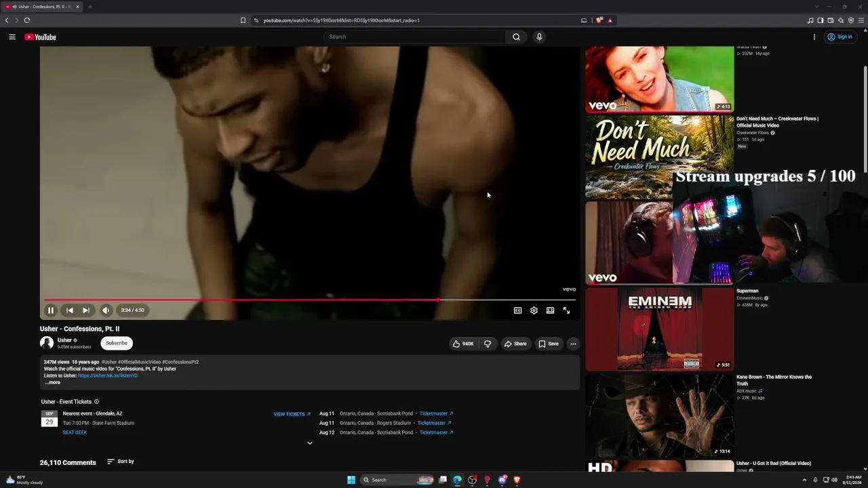Screen dimensions: 868x488
Task: Go to YouTube home via logo
Action: [40, 37]
